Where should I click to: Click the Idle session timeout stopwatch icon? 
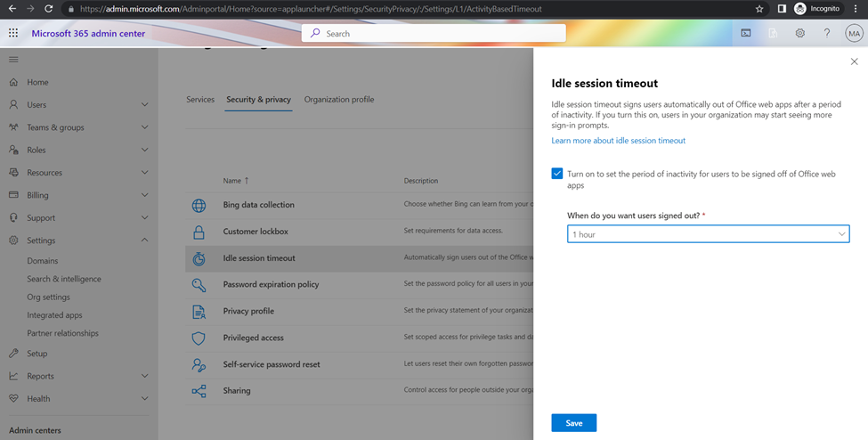[199, 259]
